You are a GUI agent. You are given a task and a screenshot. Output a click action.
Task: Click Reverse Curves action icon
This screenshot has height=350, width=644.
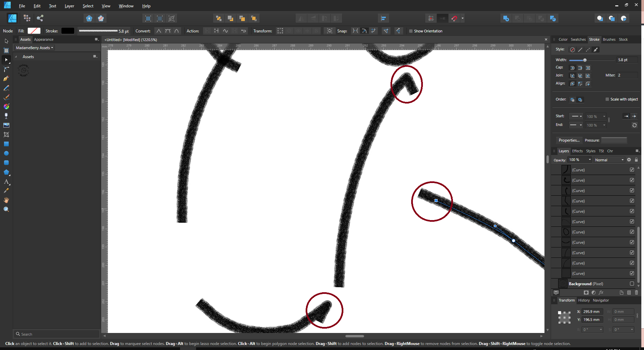[x=244, y=31]
